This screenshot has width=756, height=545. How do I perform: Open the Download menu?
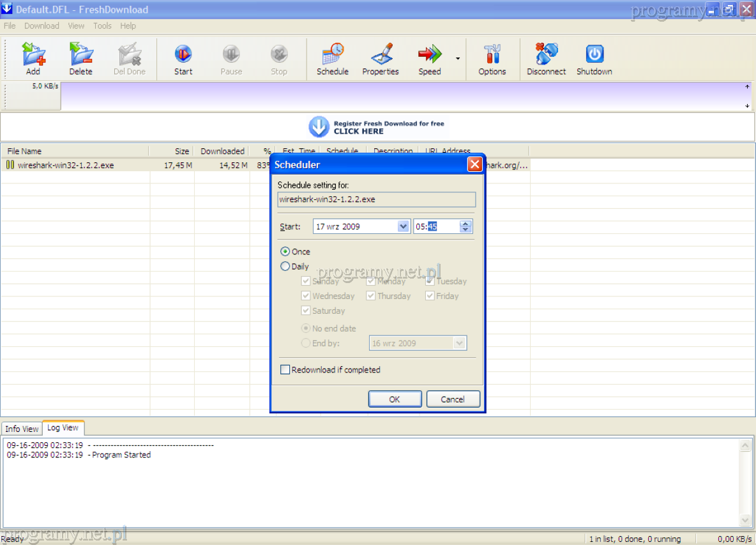pyautogui.click(x=42, y=26)
